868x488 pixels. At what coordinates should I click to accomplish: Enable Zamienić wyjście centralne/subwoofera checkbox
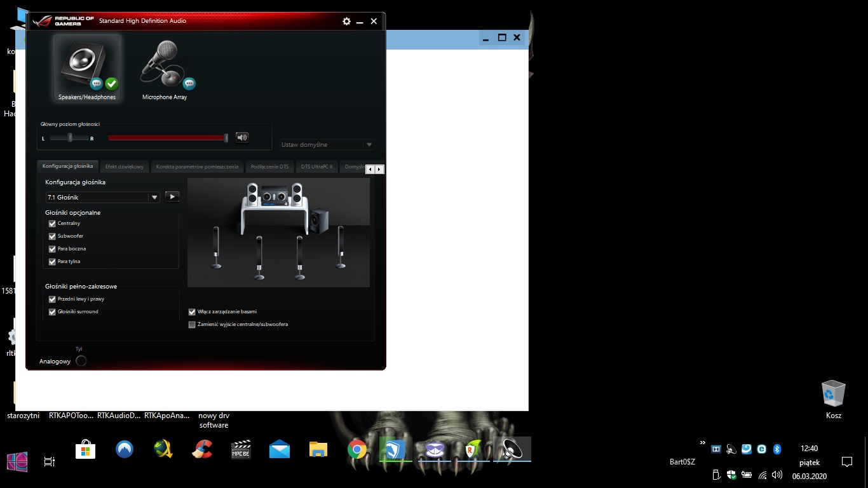pos(192,325)
